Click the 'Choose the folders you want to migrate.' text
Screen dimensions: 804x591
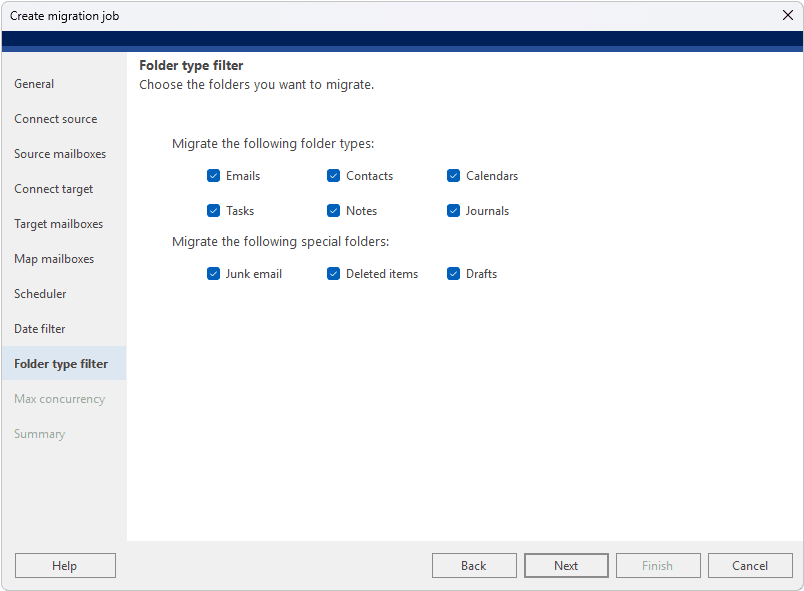[x=257, y=85]
